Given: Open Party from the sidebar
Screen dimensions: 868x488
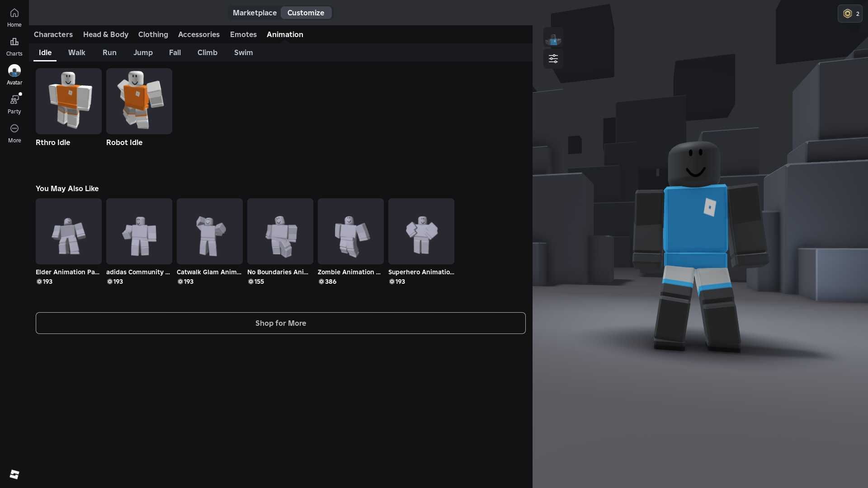Looking at the screenshot, I should [x=14, y=104].
